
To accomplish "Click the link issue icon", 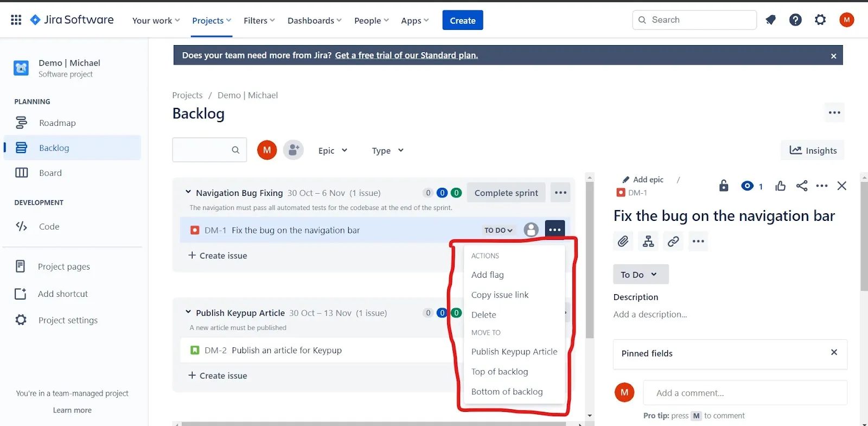I will (x=673, y=241).
